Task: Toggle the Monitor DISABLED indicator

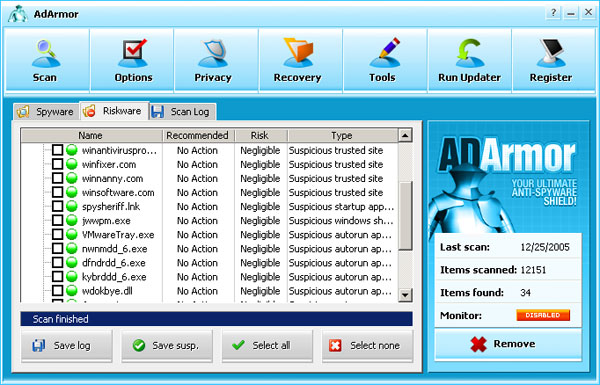Action: pos(543,315)
